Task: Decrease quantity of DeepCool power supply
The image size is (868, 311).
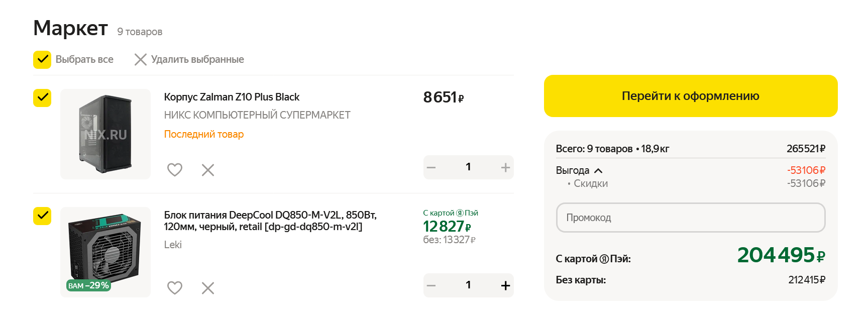Action: [x=431, y=286]
